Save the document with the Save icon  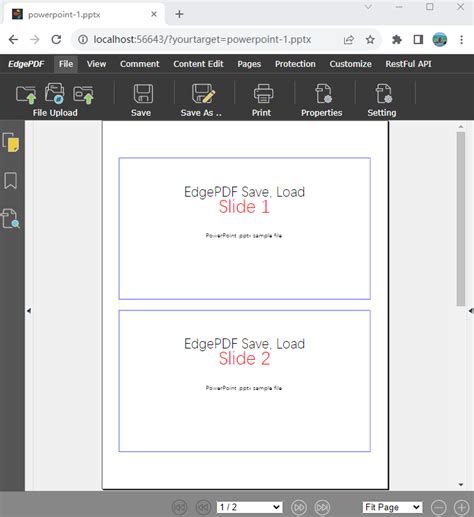click(143, 93)
